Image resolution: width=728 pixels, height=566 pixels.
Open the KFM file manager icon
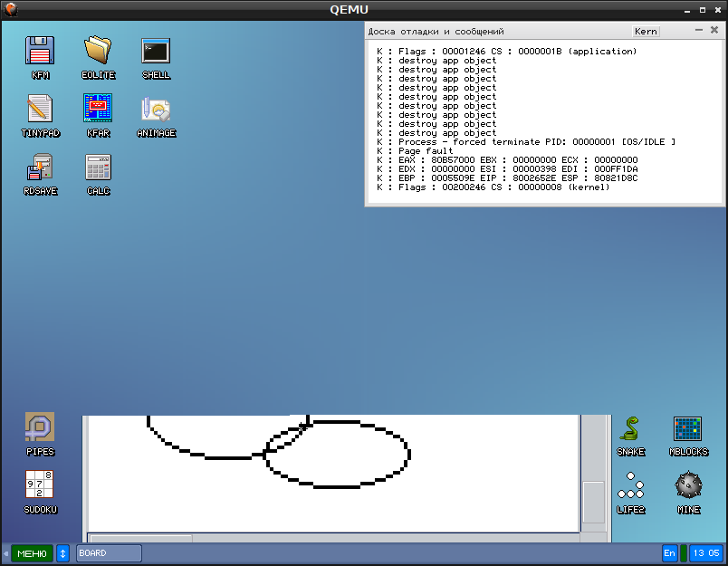pyautogui.click(x=40, y=52)
